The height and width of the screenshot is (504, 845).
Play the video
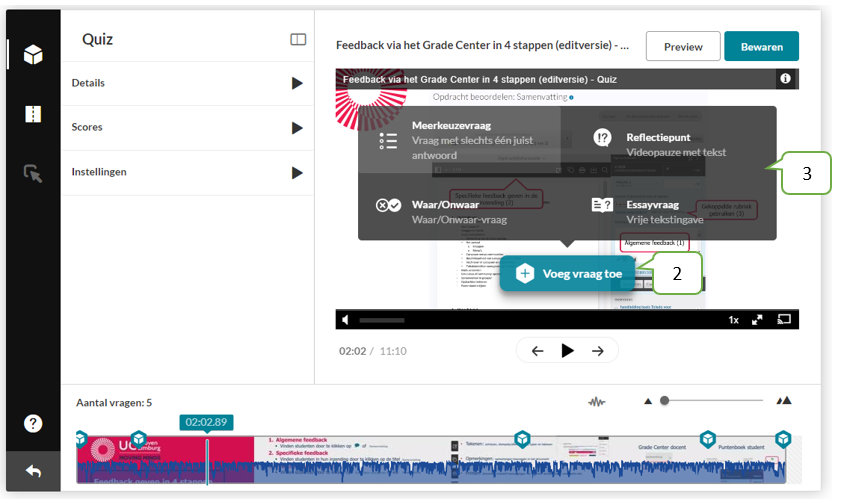tap(567, 351)
